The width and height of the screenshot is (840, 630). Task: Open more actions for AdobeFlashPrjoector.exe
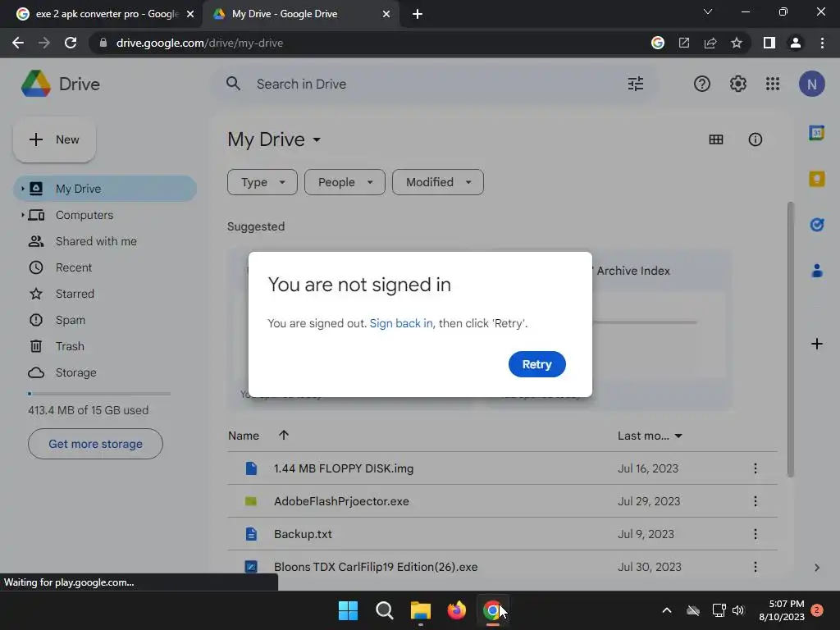tap(755, 501)
